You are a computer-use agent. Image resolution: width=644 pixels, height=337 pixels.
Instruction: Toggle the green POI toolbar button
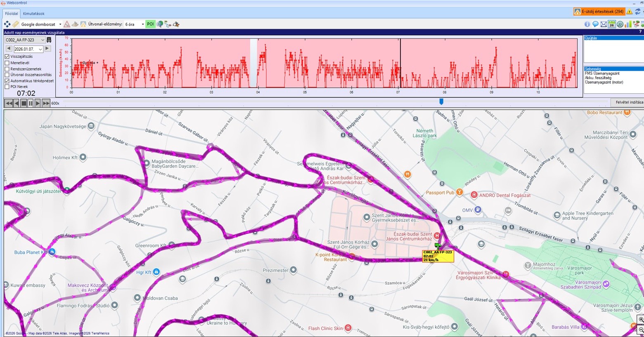150,24
